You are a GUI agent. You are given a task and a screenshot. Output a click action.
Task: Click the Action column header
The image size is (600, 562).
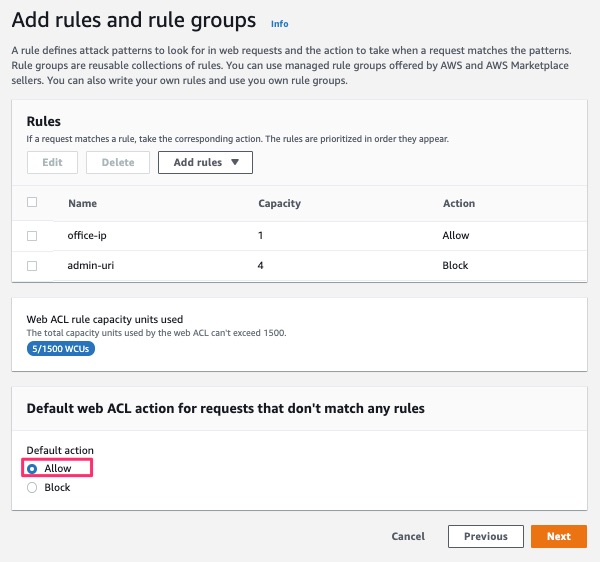459,203
